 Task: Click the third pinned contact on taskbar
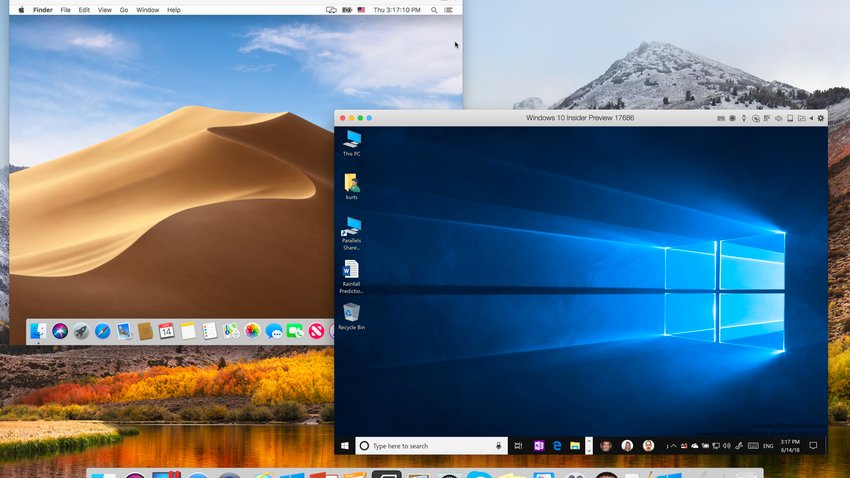click(x=648, y=445)
